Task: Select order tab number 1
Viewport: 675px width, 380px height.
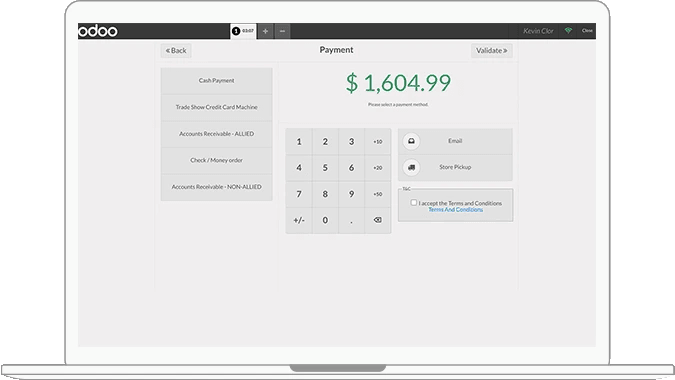Action: coord(243,31)
